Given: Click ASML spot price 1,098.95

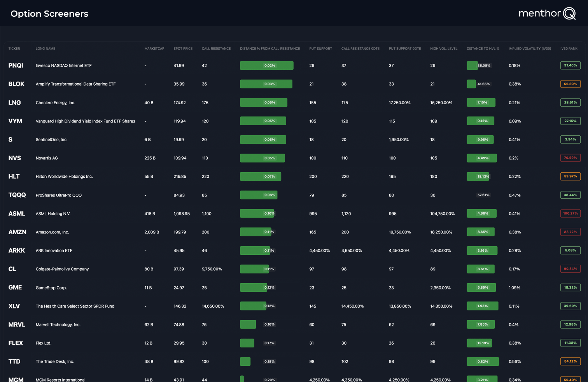Looking at the screenshot, I should (x=182, y=214).
